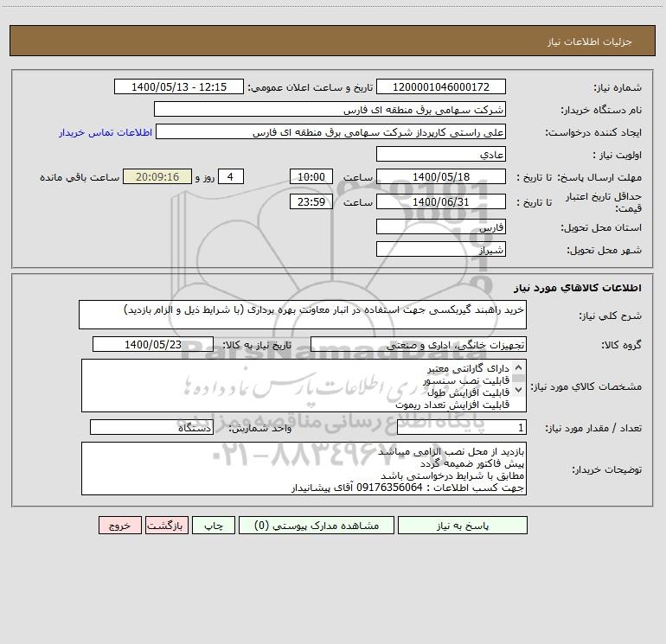Click remaining time counter 20:09:16
This screenshot has width=666, height=644.
click(157, 176)
